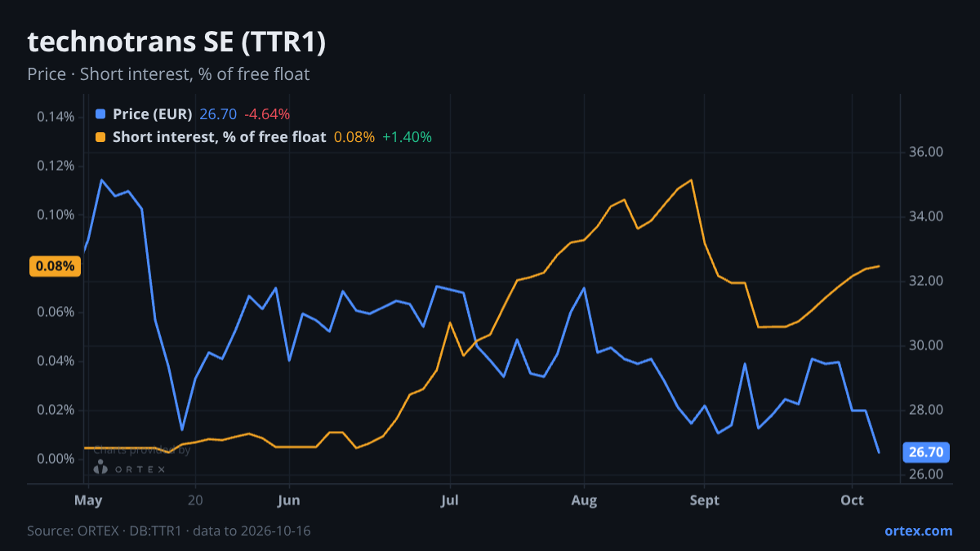Click the 0.06% left axis label
The height and width of the screenshot is (551, 980).
click(56, 312)
